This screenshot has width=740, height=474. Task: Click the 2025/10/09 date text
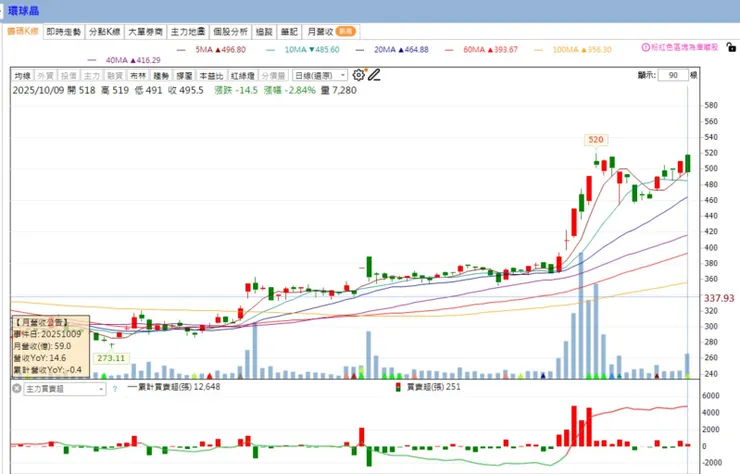point(38,90)
